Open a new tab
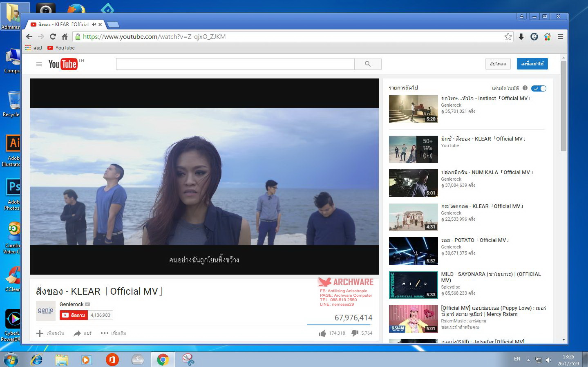588x367 pixels. [x=113, y=25]
